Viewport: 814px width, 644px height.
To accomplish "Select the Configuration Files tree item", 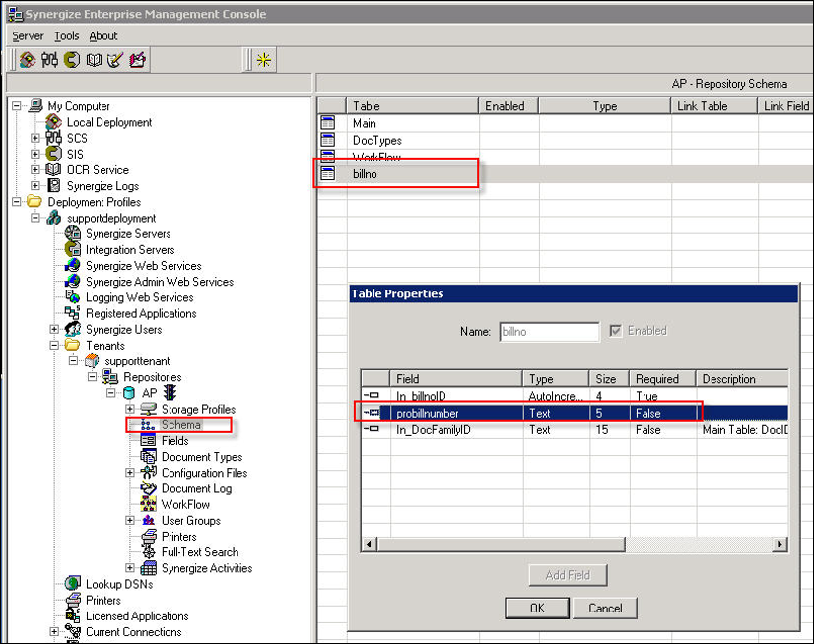I will [205, 473].
